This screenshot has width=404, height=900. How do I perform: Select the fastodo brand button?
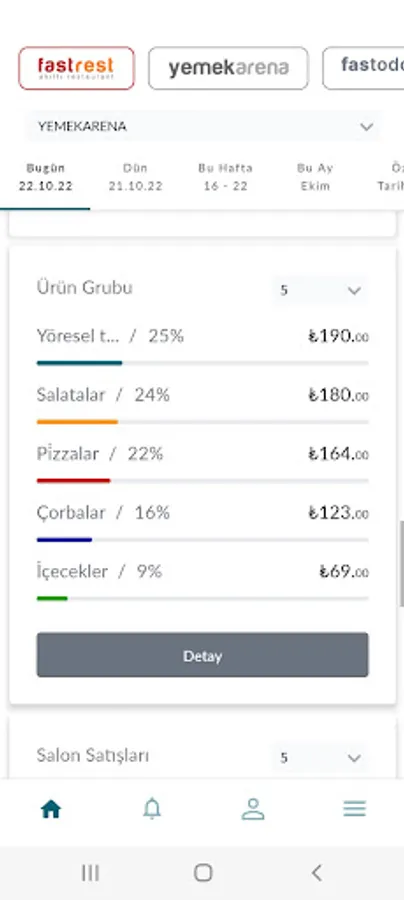(363, 68)
